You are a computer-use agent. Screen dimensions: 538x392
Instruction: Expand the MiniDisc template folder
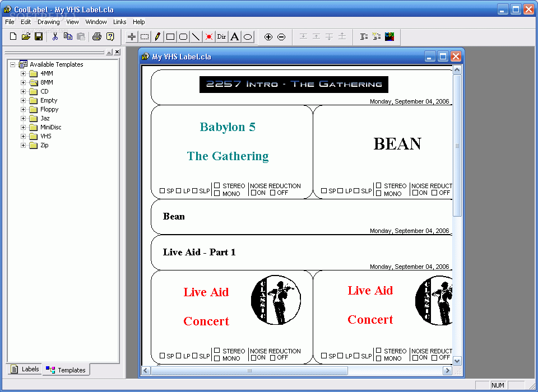[24, 127]
